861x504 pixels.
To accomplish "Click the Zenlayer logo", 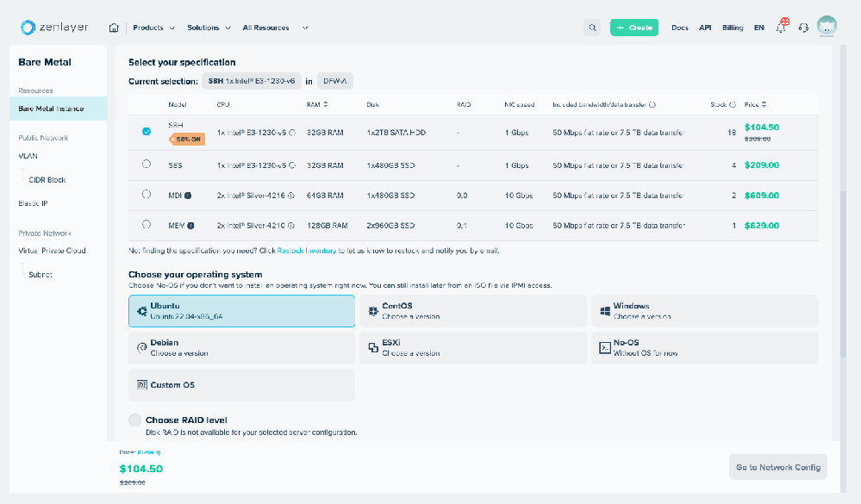I will click(54, 27).
